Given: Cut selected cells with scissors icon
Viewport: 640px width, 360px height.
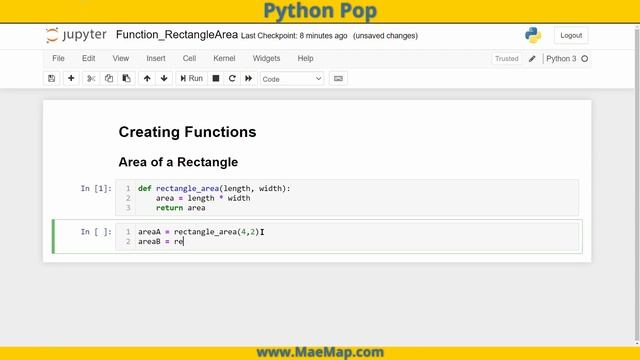Looking at the screenshot, I should (91, 78).
